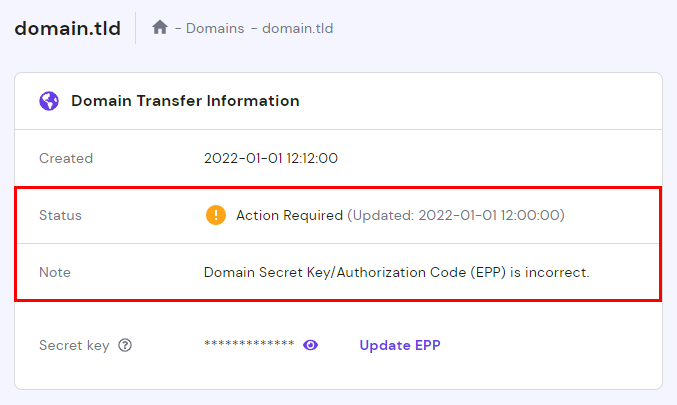The image size is (677, 405).
Task: Click the Action Required status text
Action: coord(289,215)
